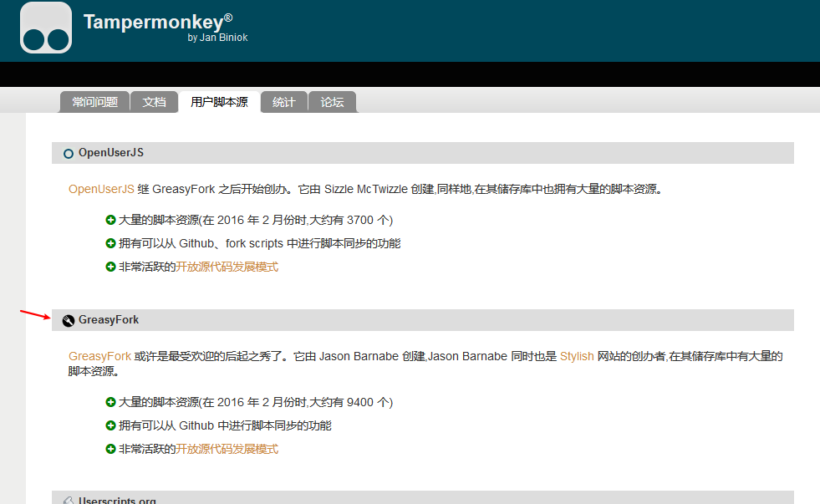Open the orange OpenUserJS link
820x504 pixels.
pos(101,189)
